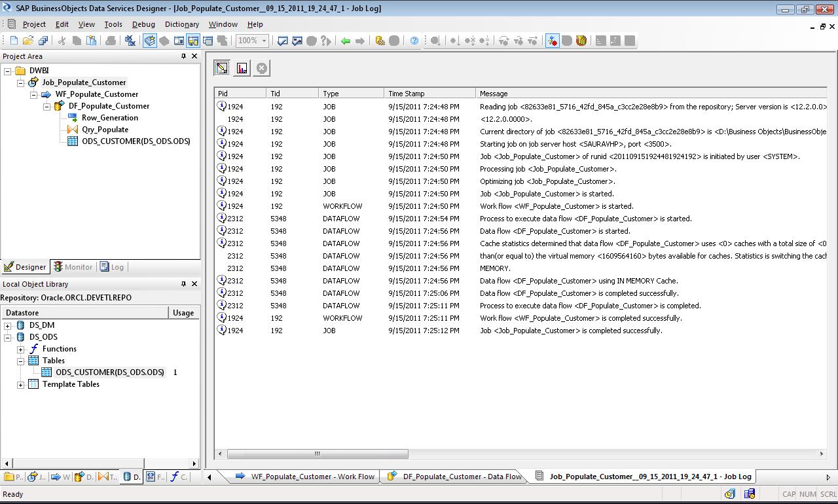
Task: Switch to the Monitor tab
Action: click(73, 267)
